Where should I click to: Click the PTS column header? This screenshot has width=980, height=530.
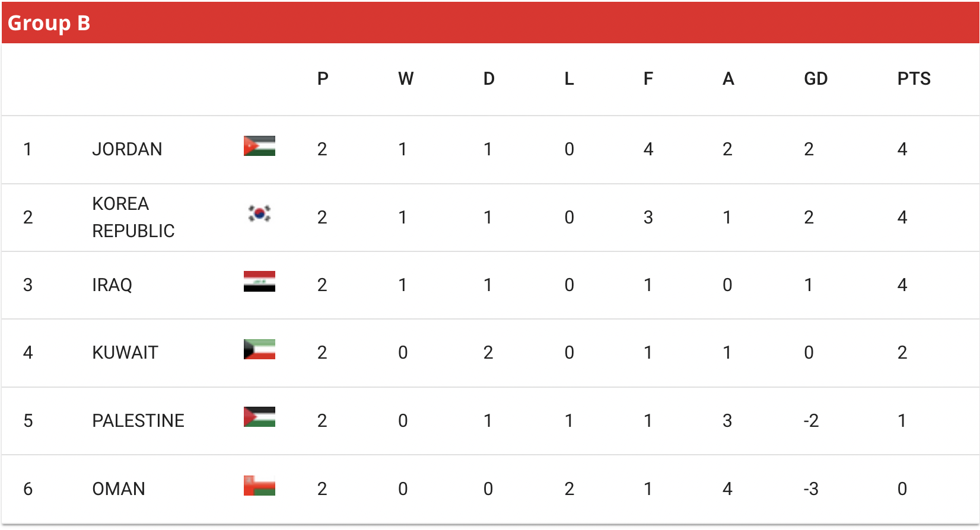[x=914, y=78]
